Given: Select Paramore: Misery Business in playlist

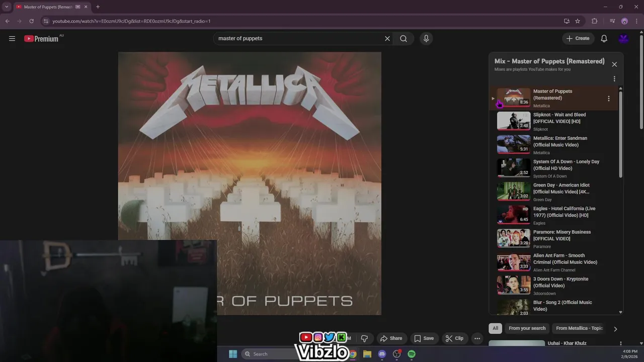Looking at the screenshot, I should tap(553, 239).
